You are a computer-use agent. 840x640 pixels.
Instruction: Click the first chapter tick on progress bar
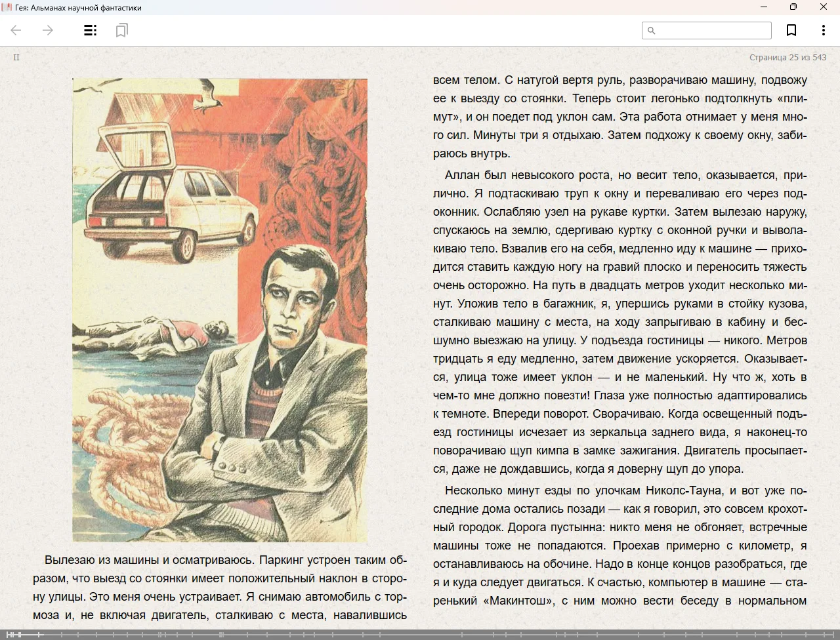point(8,635)
